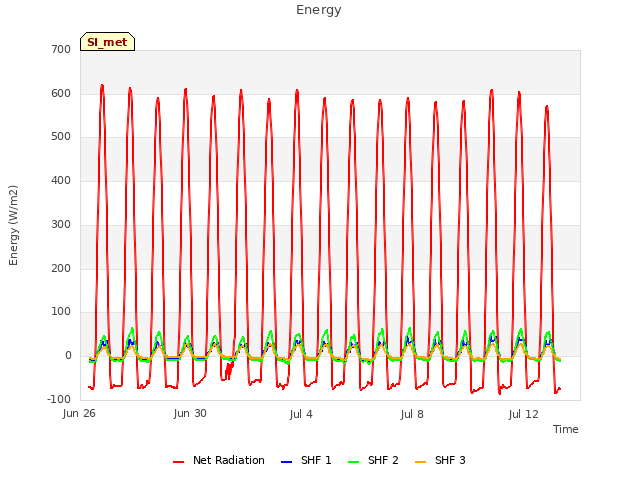This screenshot has width=640, height=480.
Task: Click the 500 y-axis tick label
Action: tap(61, 137)
